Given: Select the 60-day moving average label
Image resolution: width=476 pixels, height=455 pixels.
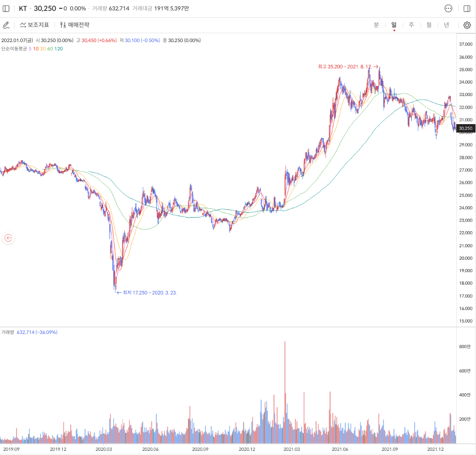Looking at the screenshot, I should click(50, 49).
